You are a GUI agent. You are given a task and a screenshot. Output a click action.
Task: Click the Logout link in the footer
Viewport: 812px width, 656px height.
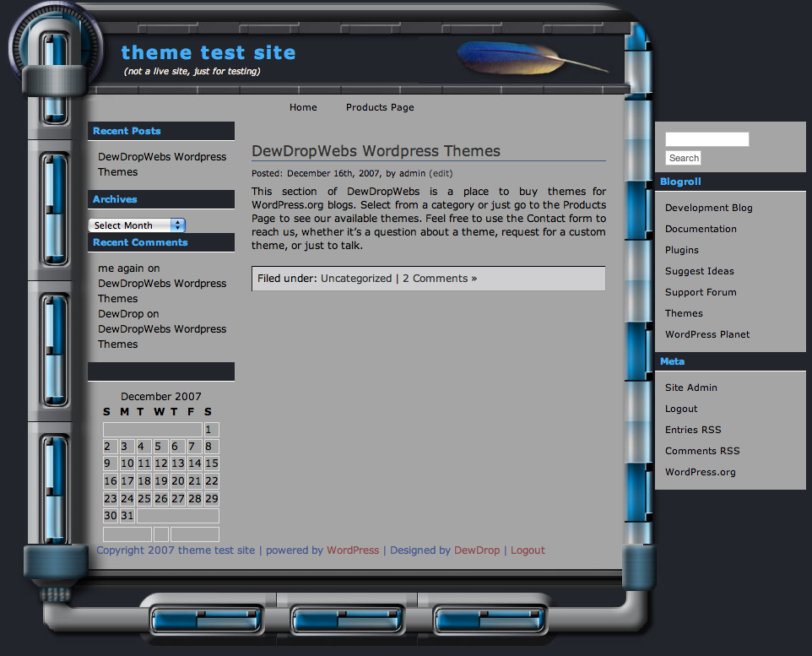coord(528,550)
